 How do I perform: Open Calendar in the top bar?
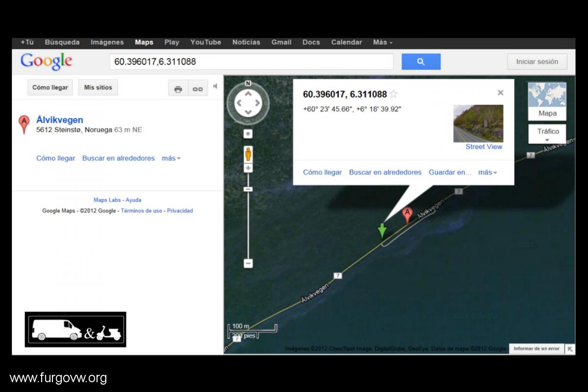click(x=346, y=42)
